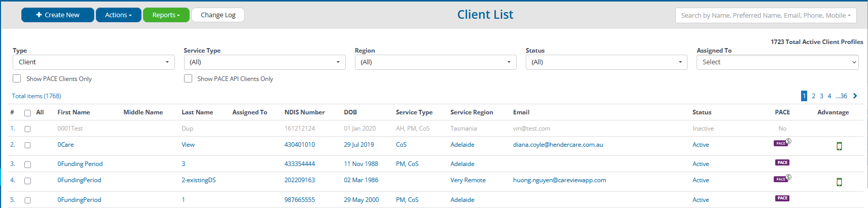Open the Assigned To select box
Screen dimensions: 868x208
click(778, 62)
